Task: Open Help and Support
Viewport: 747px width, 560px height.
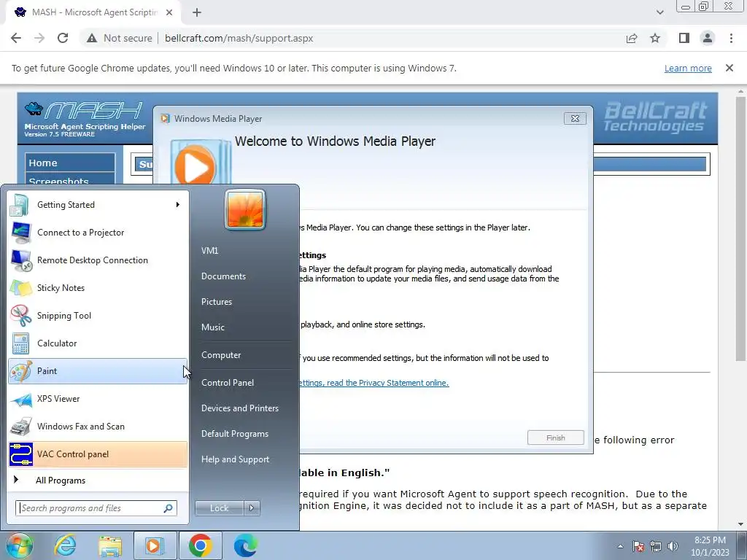Action: (x=235, y=459)
